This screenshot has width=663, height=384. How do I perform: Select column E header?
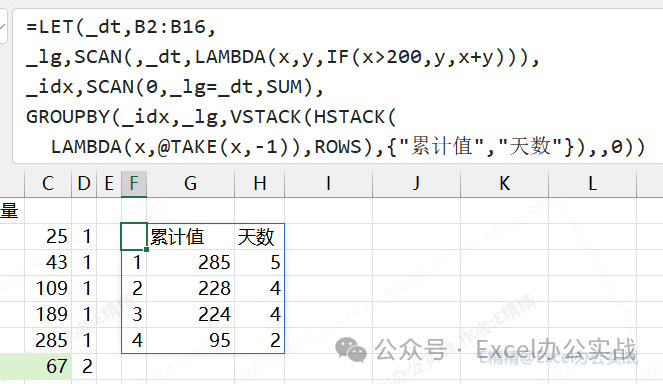[109, 184]
